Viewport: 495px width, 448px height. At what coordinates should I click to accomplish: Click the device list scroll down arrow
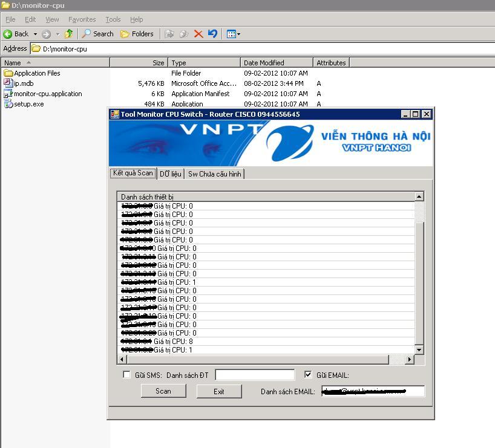point(418,349)
